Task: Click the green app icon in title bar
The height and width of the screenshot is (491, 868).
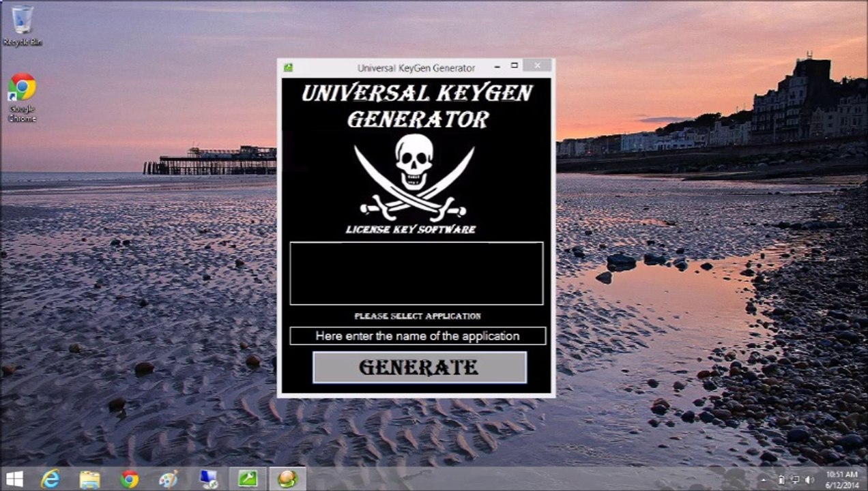Action: pyautogui.click(x=288, y=68)
